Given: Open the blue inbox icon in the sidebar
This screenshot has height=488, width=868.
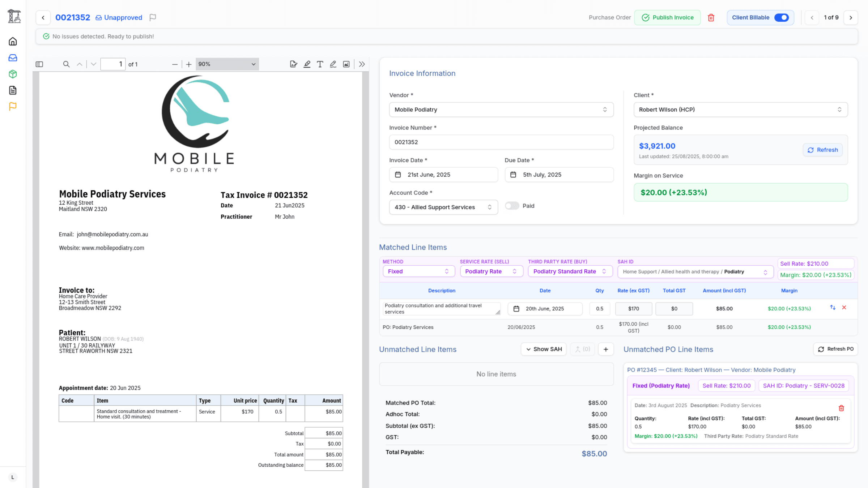Looking at the screenshot, I should 13,57.
